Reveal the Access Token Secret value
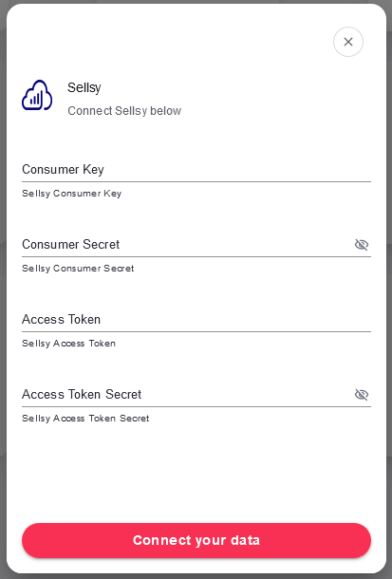 click(362, 394)
